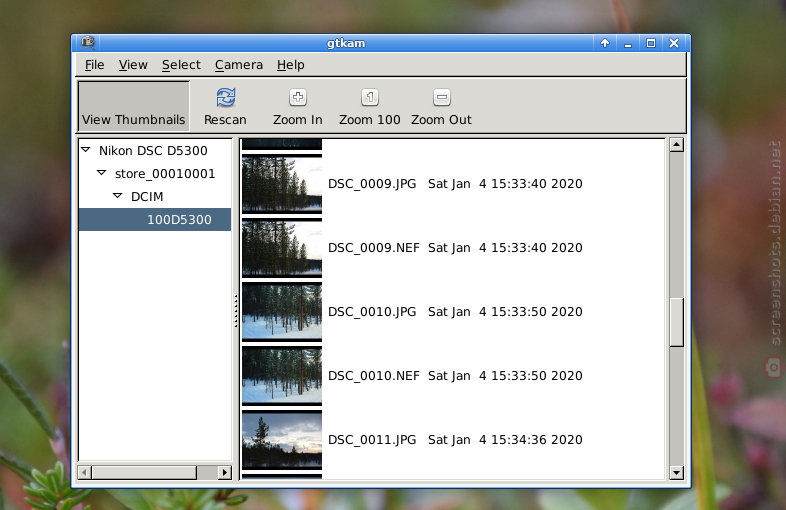Select the DCIM folder in tree
Image resolution: width=786 pixels, height=510 pixels.
tap(147, 197)
